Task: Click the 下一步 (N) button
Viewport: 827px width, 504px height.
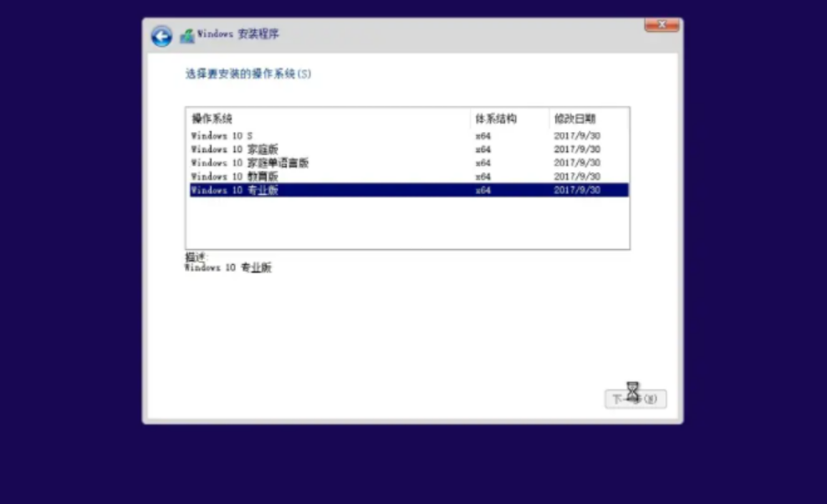Action: click(x=636, y=399)
